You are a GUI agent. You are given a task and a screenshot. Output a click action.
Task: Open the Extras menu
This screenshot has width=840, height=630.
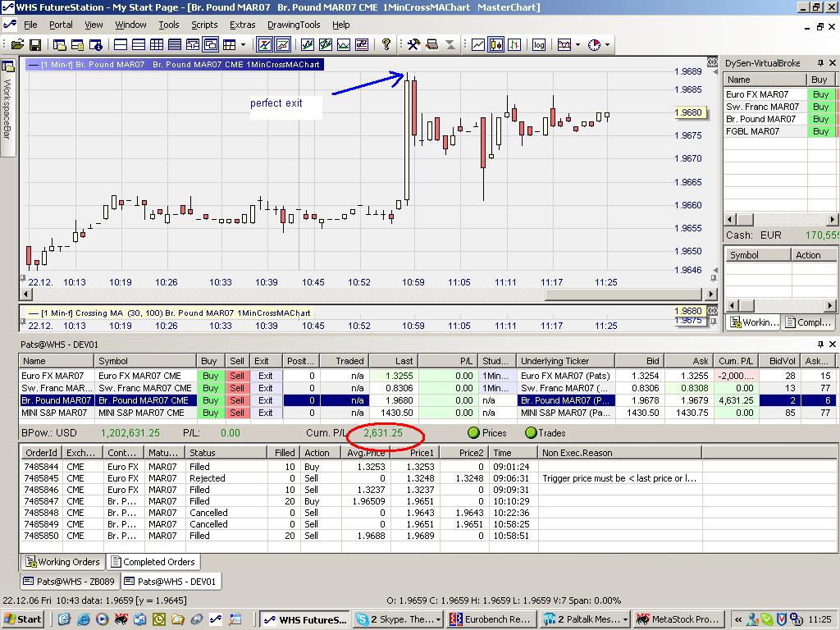(x=242, y=25)
